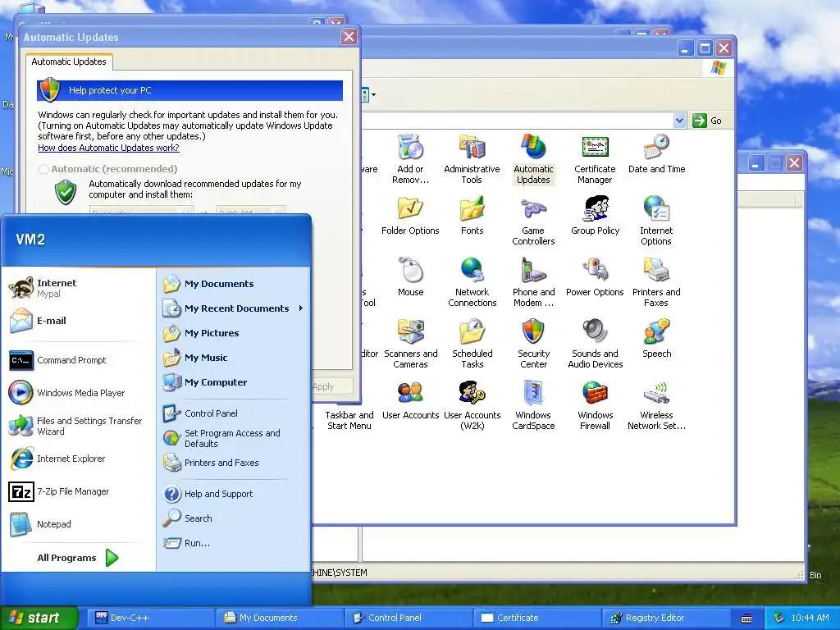Open Wireless Network Setup icon
The height and width of the screenshot is (630, 840).
[x=656, y=405]
